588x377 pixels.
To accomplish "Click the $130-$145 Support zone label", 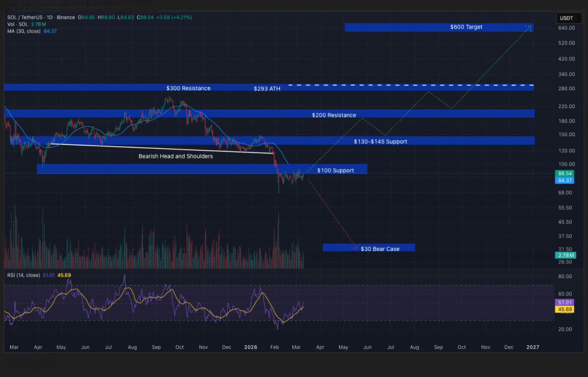I will coord(380,141).
